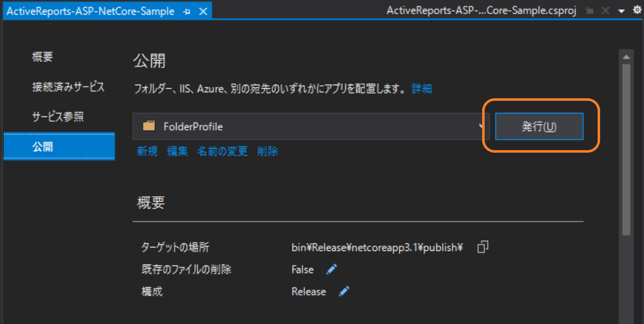644x324 pixels.
Task: Click the Release value text
Action: click(x=309, y=291)
